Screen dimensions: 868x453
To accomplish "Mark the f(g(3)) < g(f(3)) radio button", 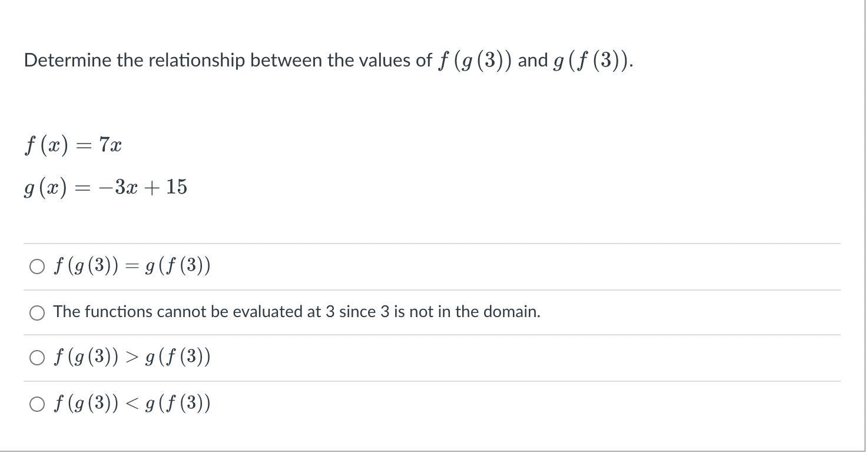I will (x=37, y=404).
